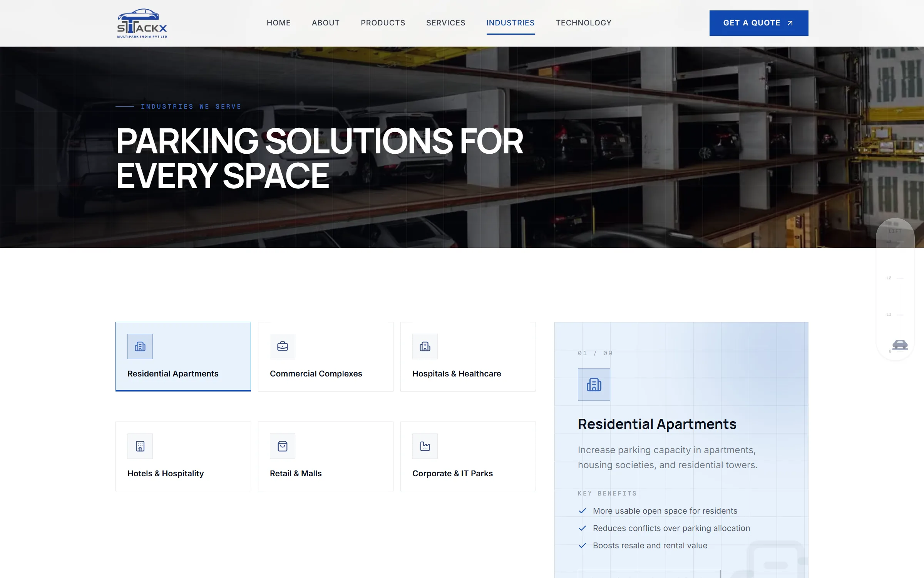Select the Hotels & Hospitality building icon

tap(140, 446)
